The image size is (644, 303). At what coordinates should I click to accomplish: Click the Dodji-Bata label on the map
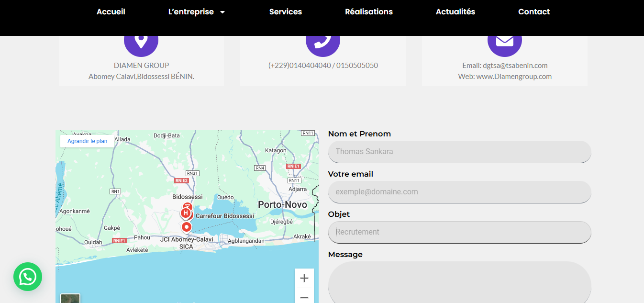(167, 135)
